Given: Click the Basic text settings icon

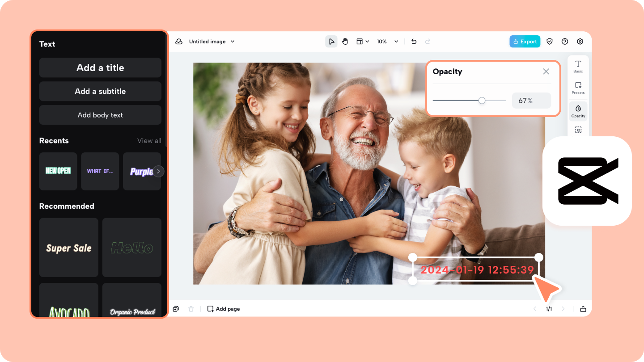Looking at the screenshot, I should (x=578, y=66).
